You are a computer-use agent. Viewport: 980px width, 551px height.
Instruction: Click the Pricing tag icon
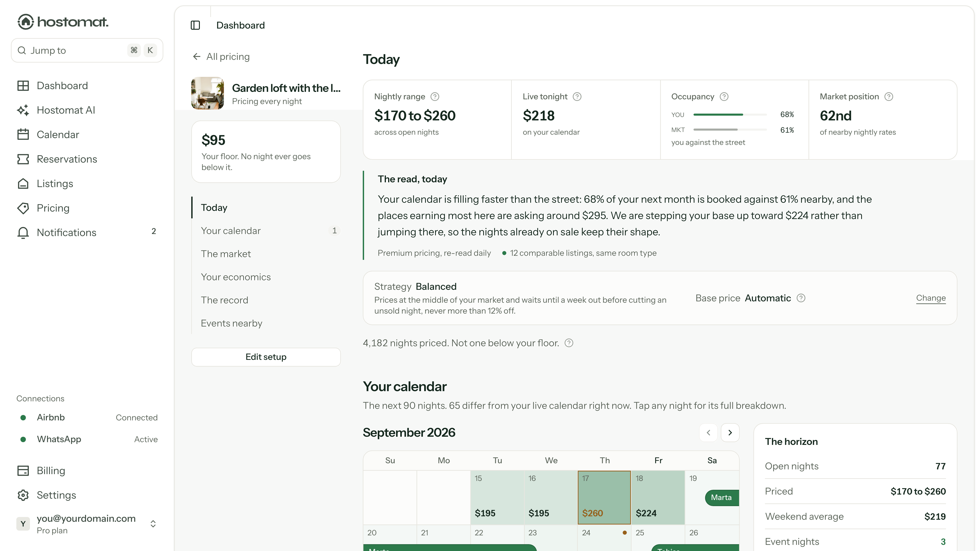[23, 208]
